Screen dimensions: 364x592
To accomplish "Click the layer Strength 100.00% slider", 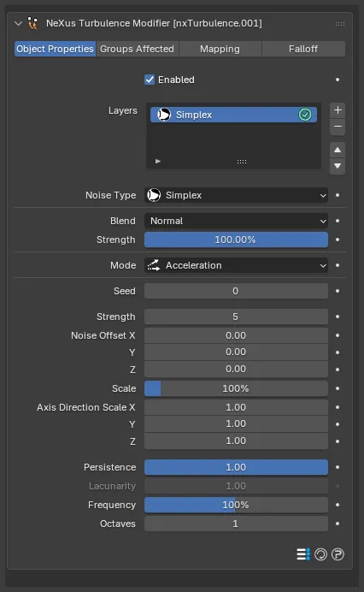I will tap(236, 240).
